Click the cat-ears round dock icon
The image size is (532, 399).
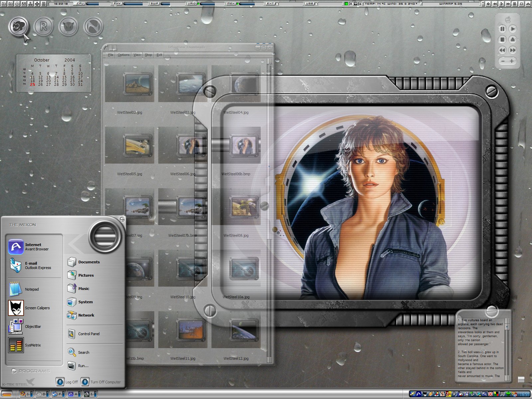(68, 26)
